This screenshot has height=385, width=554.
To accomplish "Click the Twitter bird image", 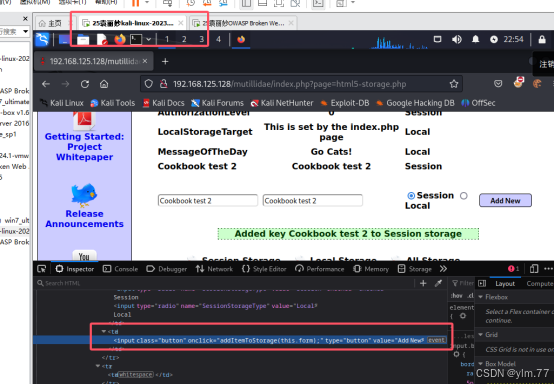I will click(x=84, y=195).
